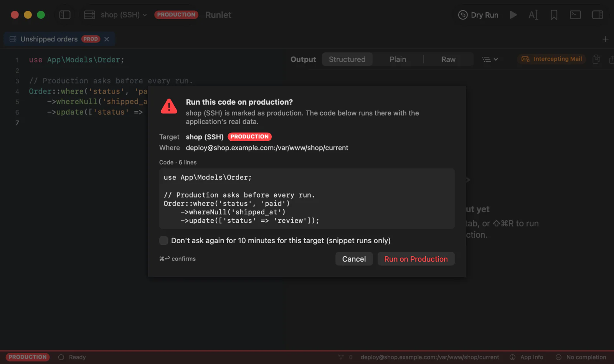Click the branch icon in status bar
This screenshot has height=364, width=614.
click(341, 357)
